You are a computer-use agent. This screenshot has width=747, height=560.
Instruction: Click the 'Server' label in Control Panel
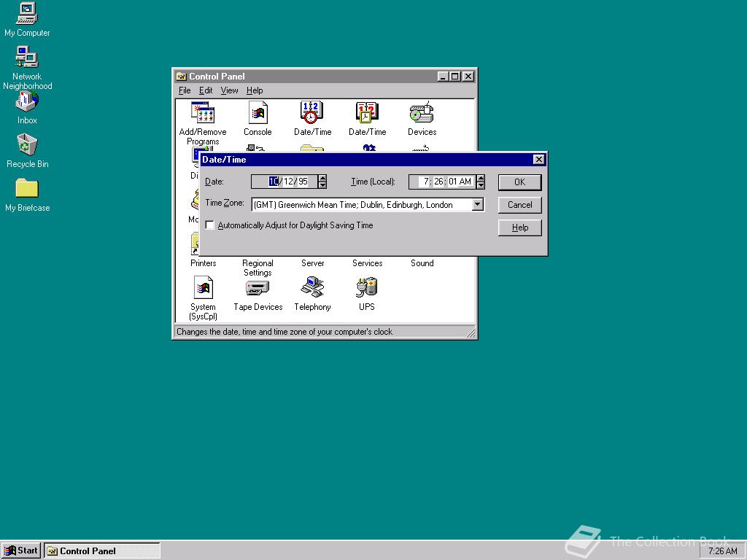click(x=312, y=262)
